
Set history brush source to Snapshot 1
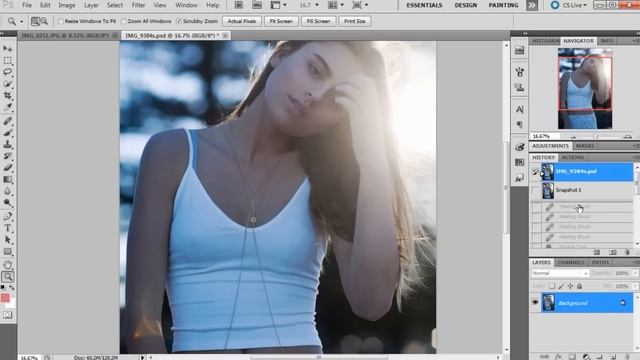click(536, 190)
